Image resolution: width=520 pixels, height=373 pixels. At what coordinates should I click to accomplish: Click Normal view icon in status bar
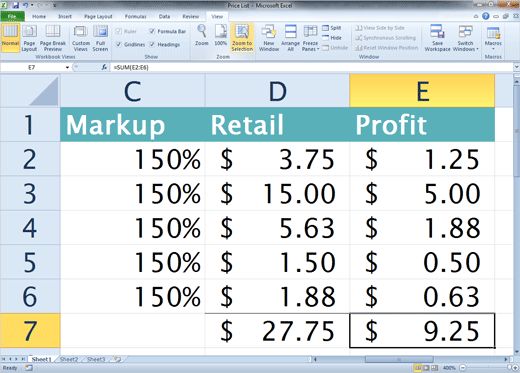click(417, 368)
